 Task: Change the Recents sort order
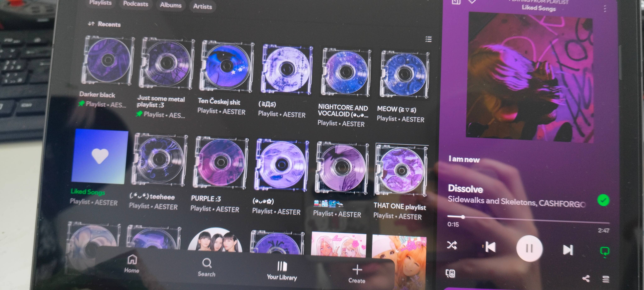[x=104, y=24]
